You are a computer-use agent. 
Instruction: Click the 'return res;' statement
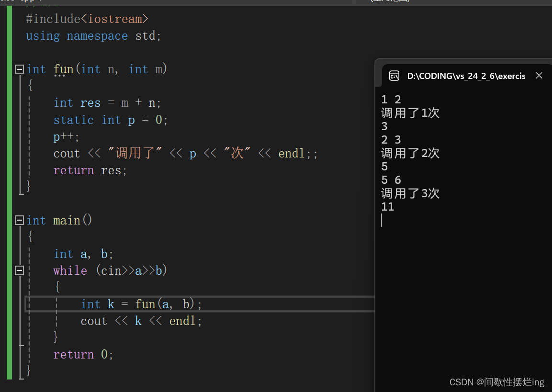pos(90,170)
